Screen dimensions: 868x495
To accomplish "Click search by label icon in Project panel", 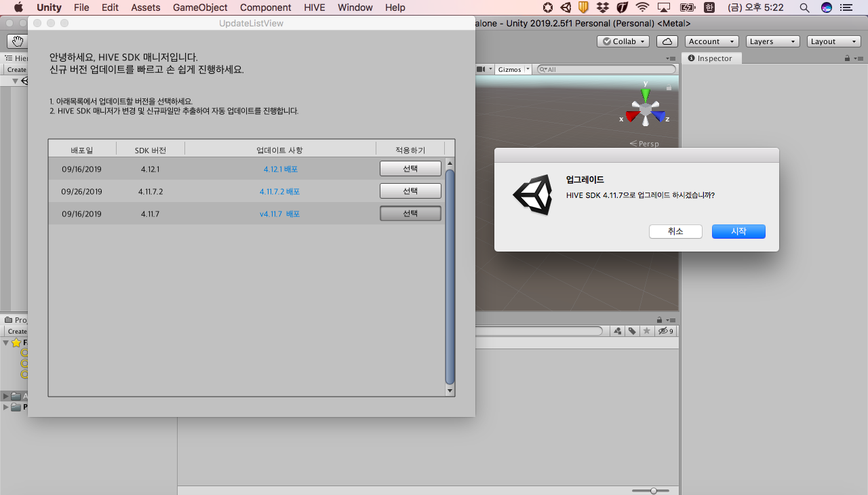I will 632,331.
